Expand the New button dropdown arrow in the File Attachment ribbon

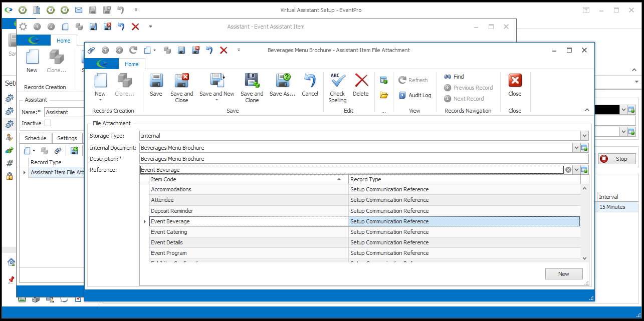100,100
